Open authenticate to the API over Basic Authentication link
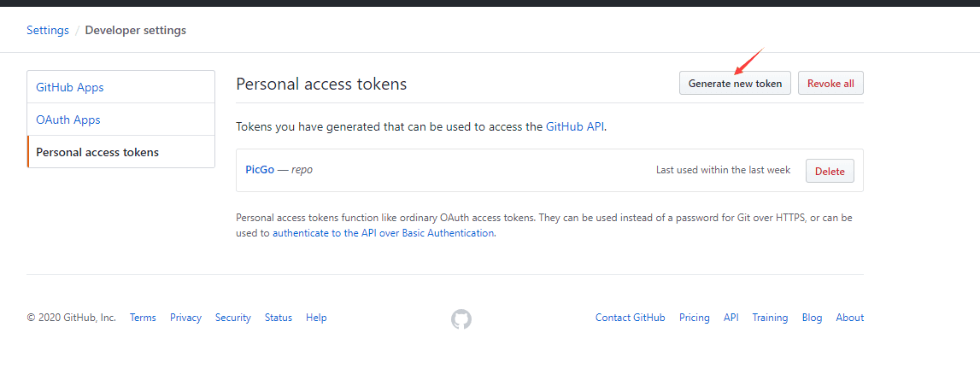 tap(383, 233)
